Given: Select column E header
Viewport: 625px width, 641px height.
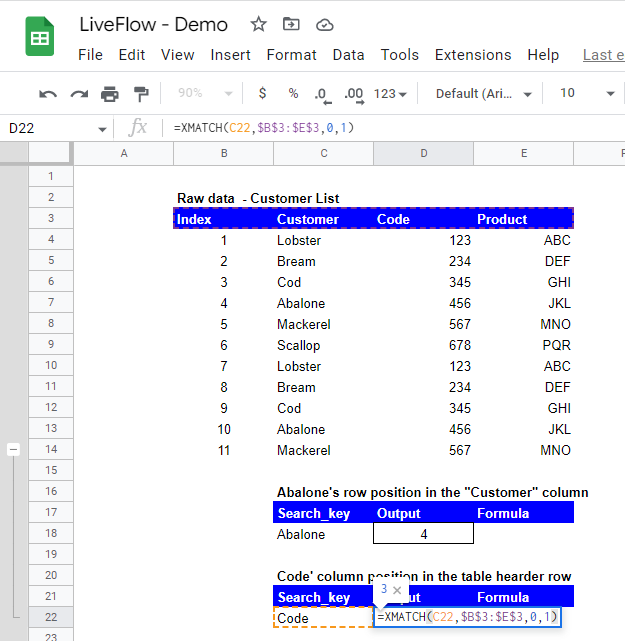Looking at the screenshot, I should (524, 153).
